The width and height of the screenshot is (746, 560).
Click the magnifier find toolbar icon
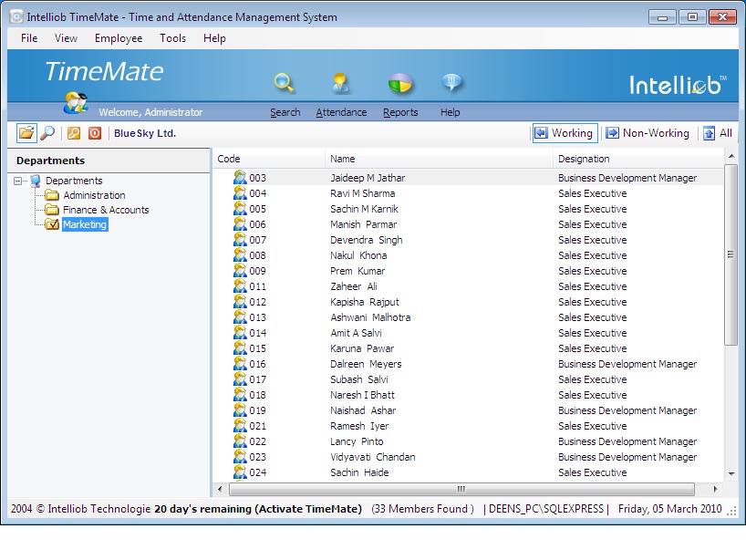pos(47,133)
